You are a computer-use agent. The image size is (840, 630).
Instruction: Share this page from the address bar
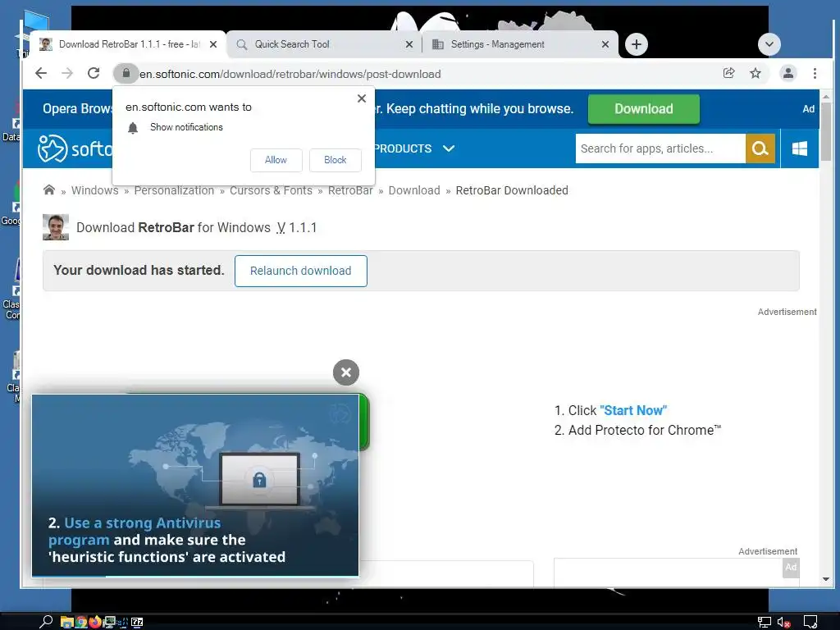(x=728, y=73)
